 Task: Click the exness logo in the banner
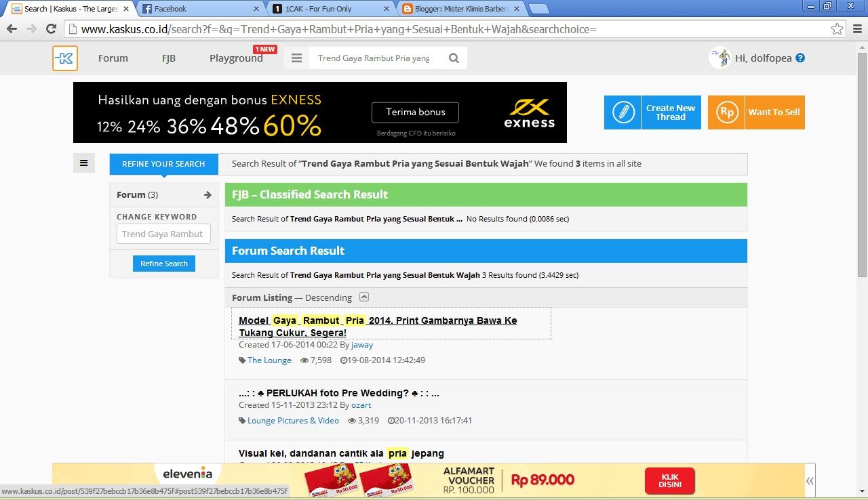[530, 112]
